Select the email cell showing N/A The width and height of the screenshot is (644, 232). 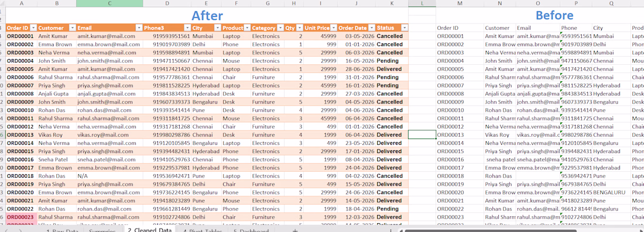109,176
